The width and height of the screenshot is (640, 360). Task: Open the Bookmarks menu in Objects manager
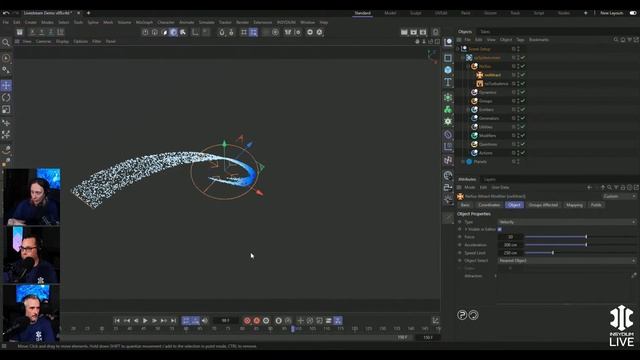pos(539,40)
